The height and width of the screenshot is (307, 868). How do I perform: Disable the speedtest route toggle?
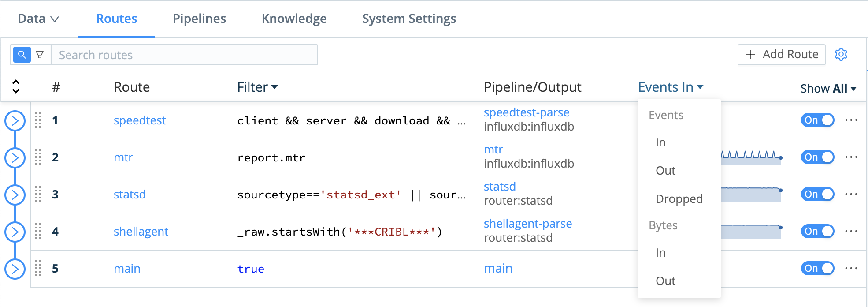tap(817, 120)
